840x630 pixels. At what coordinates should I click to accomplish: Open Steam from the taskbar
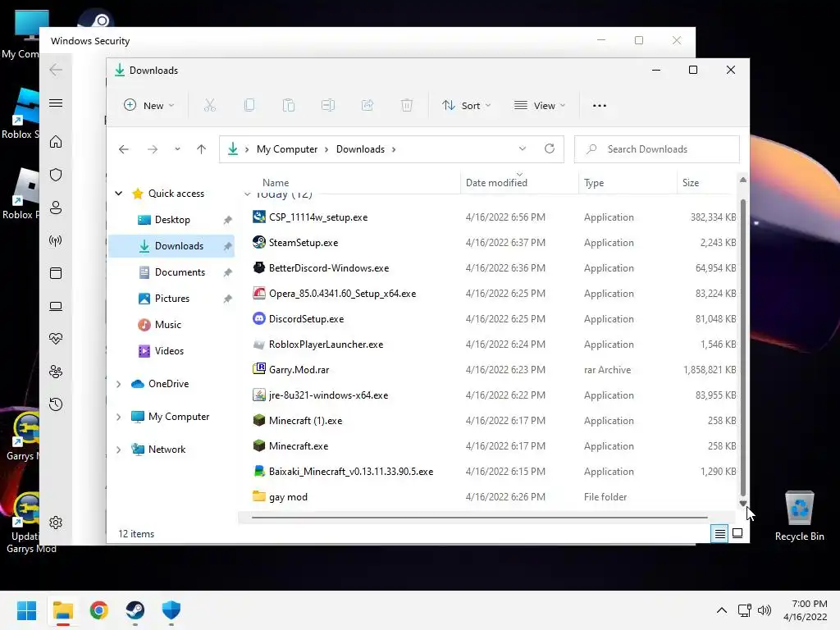click(x=135, y=610)
